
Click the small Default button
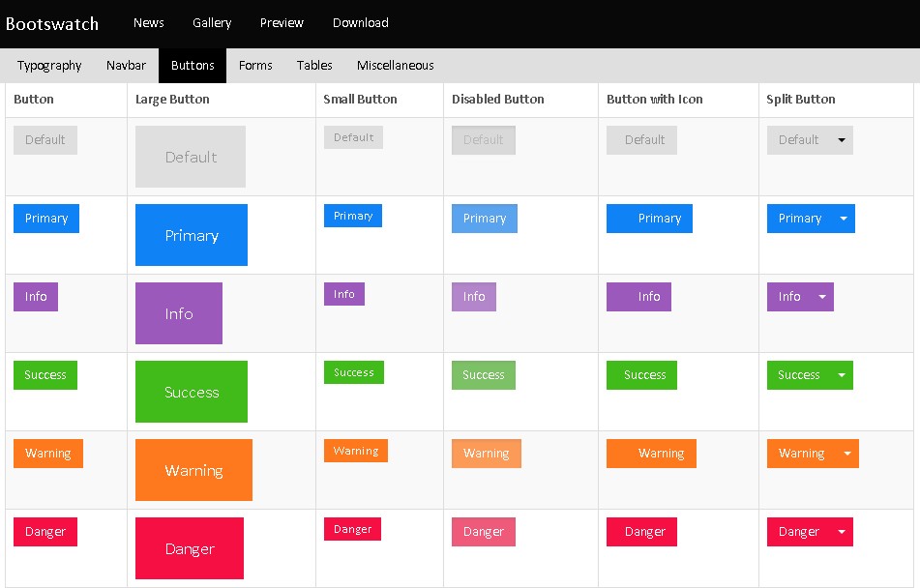click(353, 137)
